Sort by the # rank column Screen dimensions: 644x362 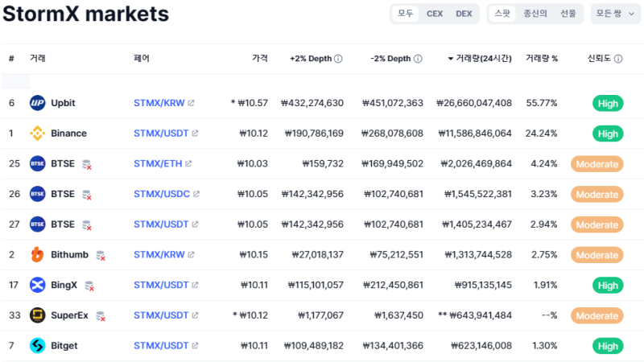[11, 59]
